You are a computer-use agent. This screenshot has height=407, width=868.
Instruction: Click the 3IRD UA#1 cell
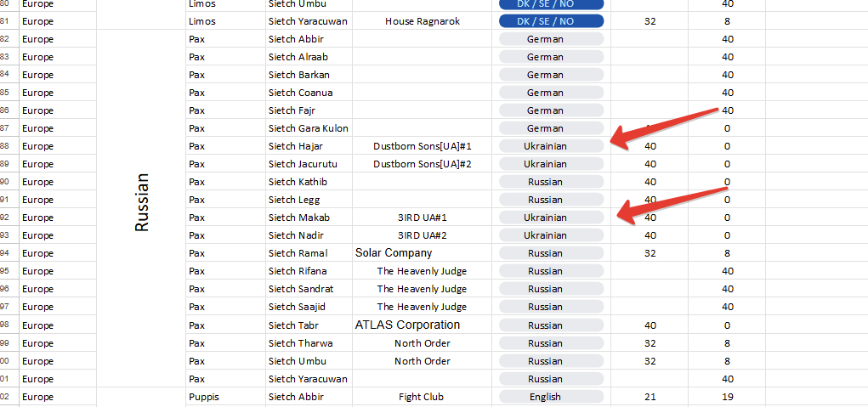(422, 218)
